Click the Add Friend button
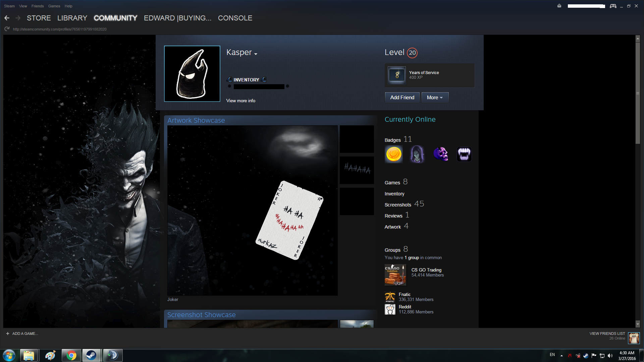This screenshot has height=362, width=644. click(x=402, y=98)
